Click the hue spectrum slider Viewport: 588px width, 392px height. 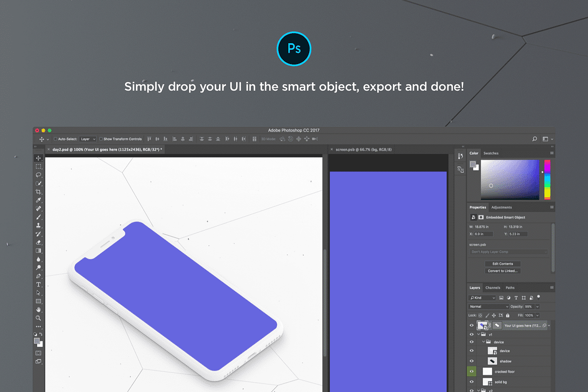point(547,180)
